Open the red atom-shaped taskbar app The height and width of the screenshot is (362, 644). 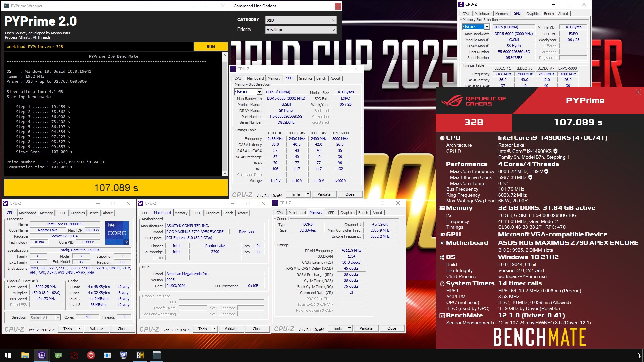[x=74, y=355]
